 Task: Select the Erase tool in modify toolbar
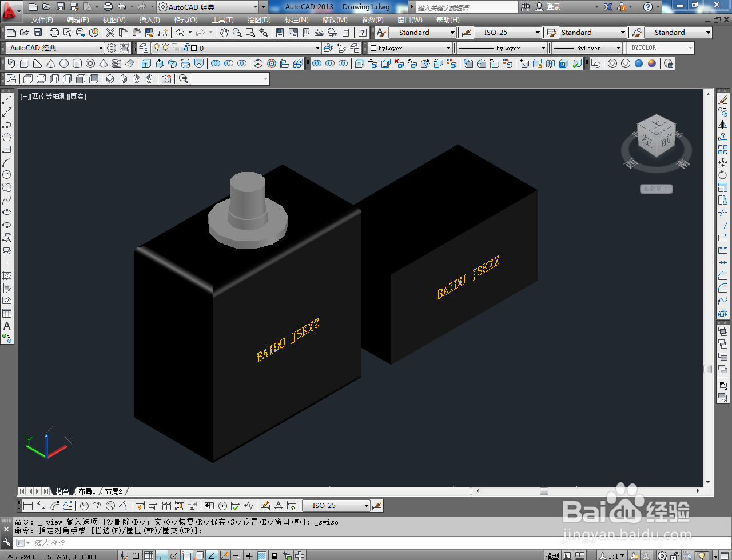(x=723, y=99)
